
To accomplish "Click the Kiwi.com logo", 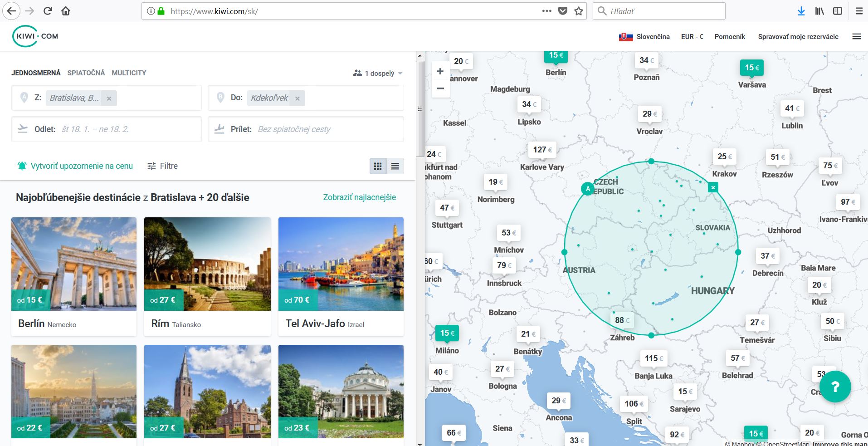I will click(35, 36).
